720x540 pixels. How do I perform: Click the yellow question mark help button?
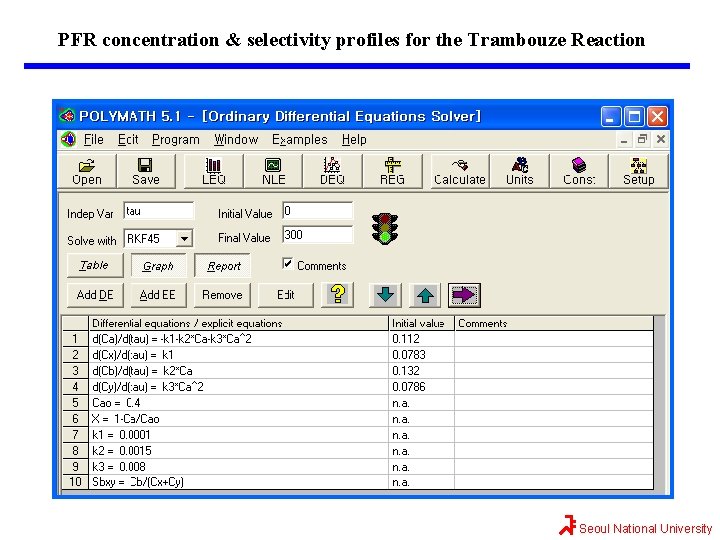[x=338, y=294]
